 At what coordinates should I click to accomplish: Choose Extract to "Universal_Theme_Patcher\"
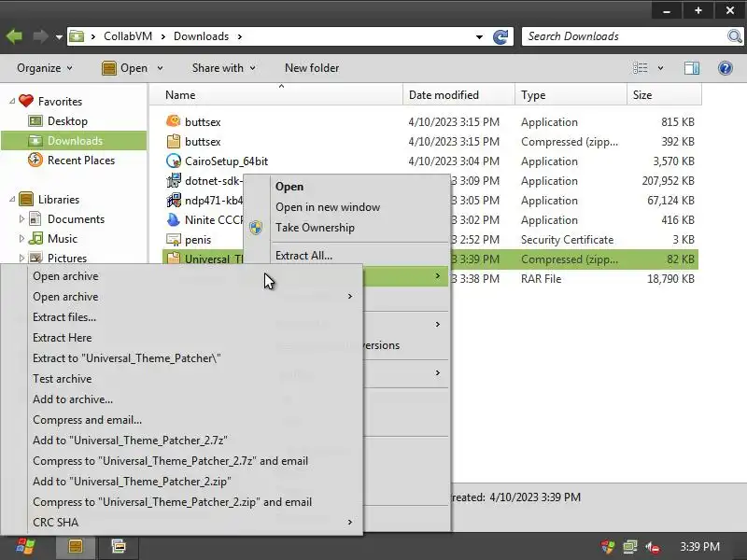127,358
